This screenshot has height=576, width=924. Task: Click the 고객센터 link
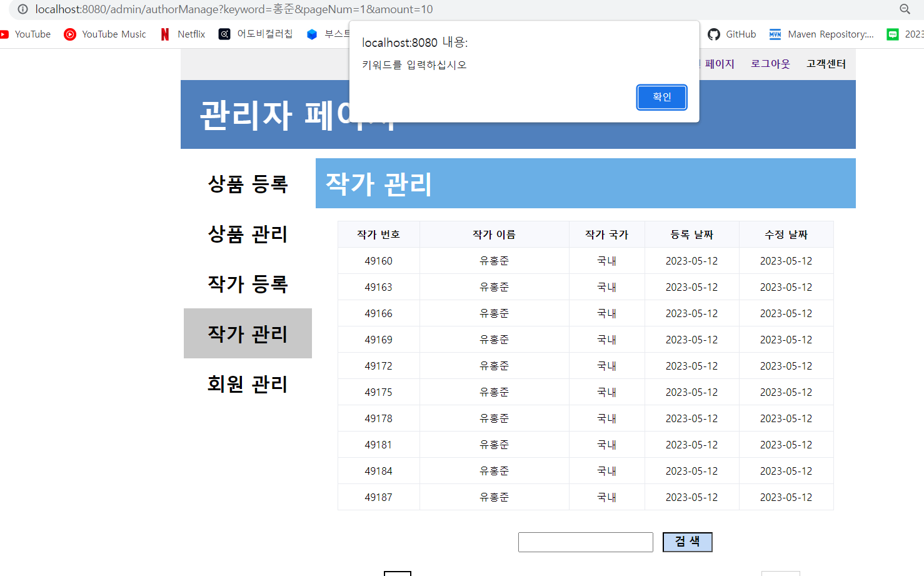tap(826, 64)
